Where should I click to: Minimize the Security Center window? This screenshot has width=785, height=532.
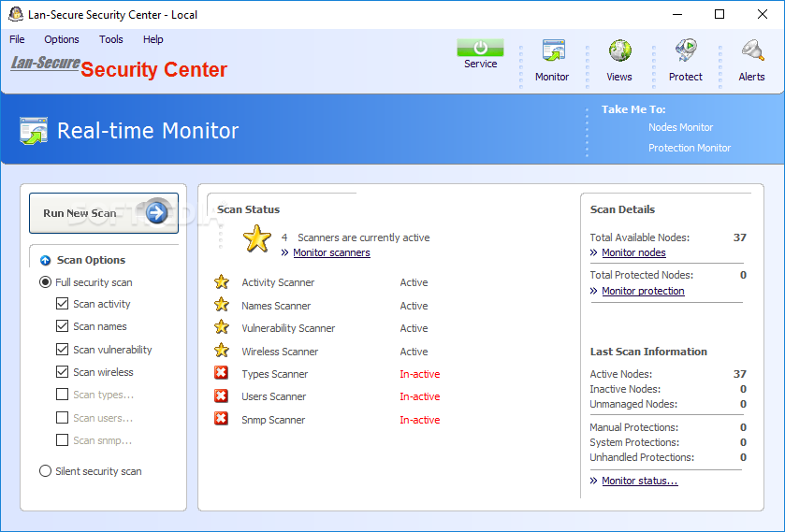[676, 15]
